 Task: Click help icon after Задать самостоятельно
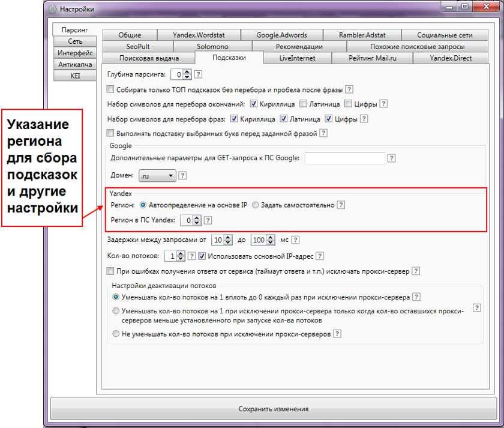point(341,205)
